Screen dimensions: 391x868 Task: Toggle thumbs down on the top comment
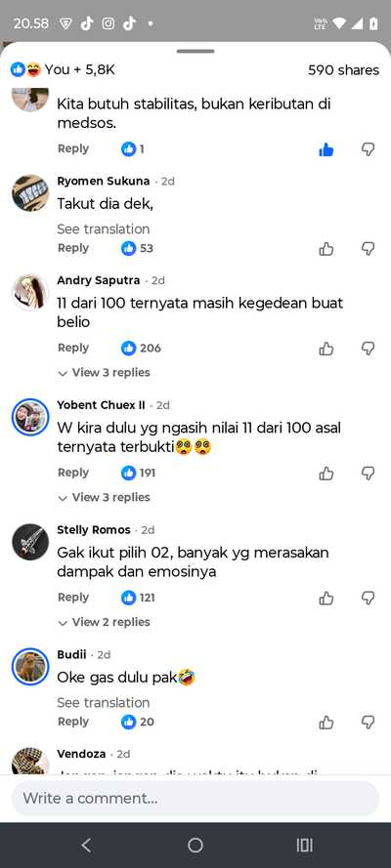(x=369, y=149)
